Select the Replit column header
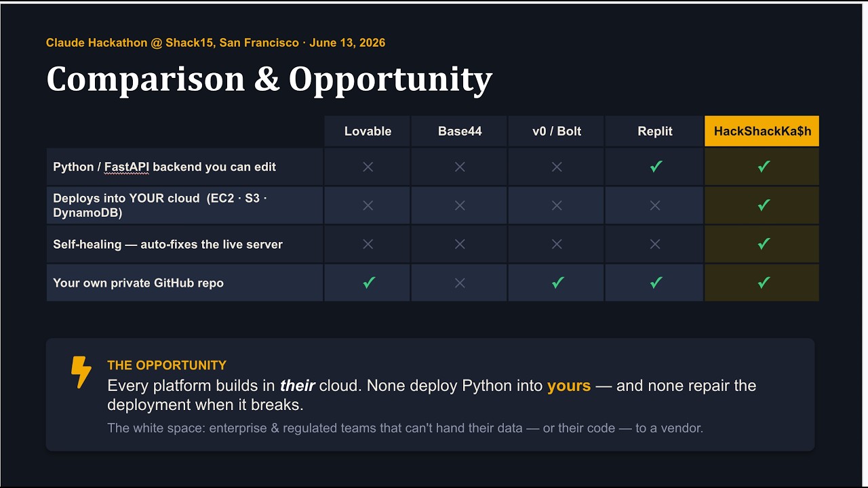 pyautogui.click(x=655, y=131)
